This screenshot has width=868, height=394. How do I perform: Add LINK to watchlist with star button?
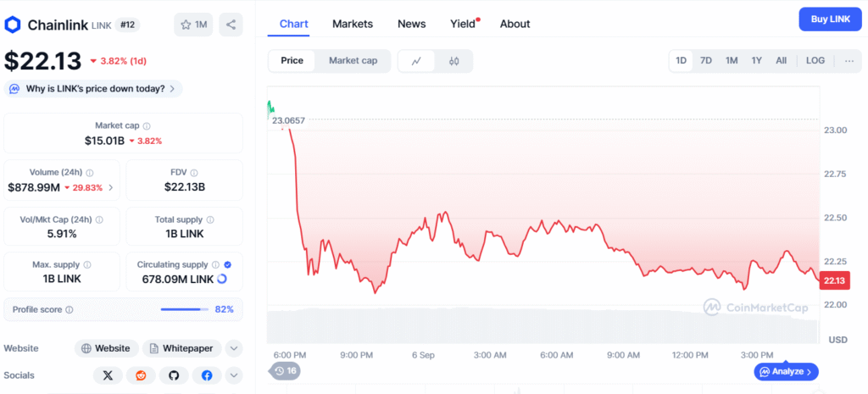[193, 25]
